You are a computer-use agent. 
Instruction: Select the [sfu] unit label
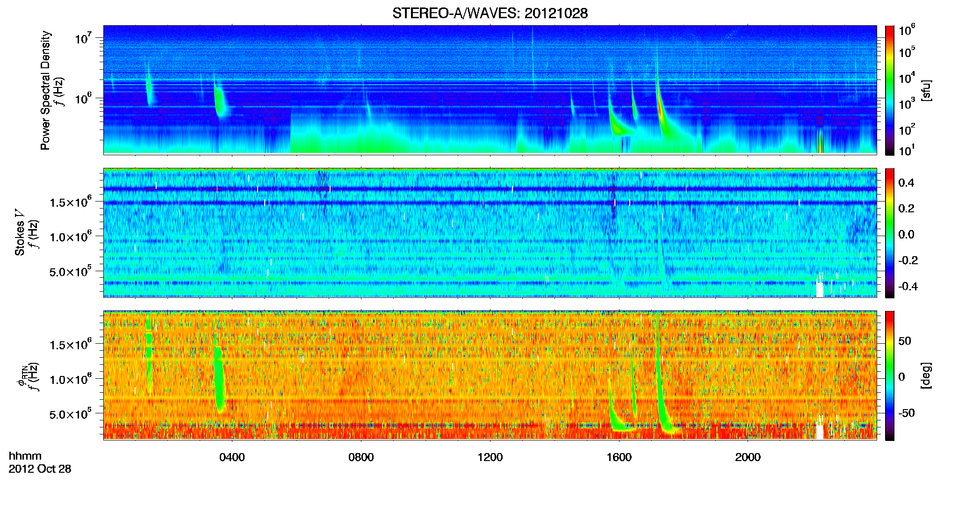pyautogui.click(x=926, y=90)
